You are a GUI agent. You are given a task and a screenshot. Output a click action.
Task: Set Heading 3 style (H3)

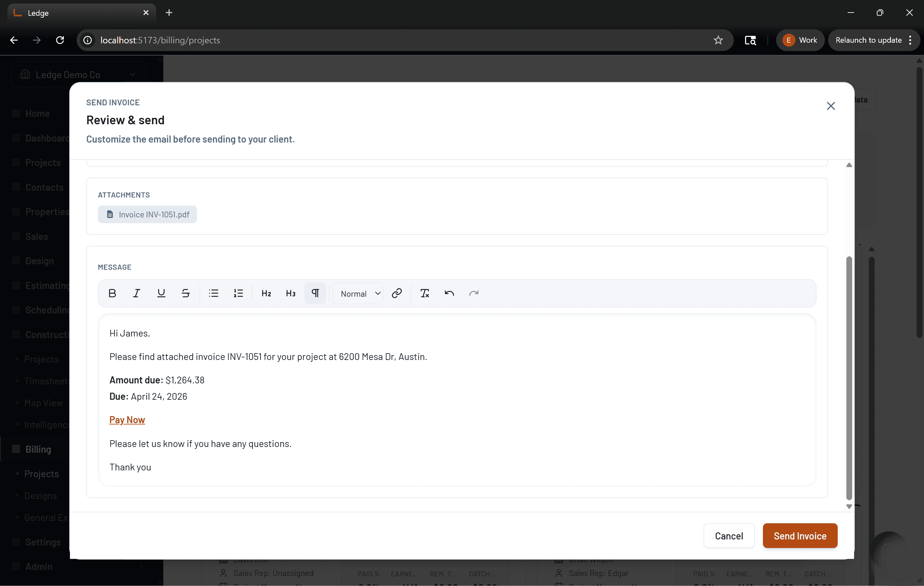coord(291,293)
